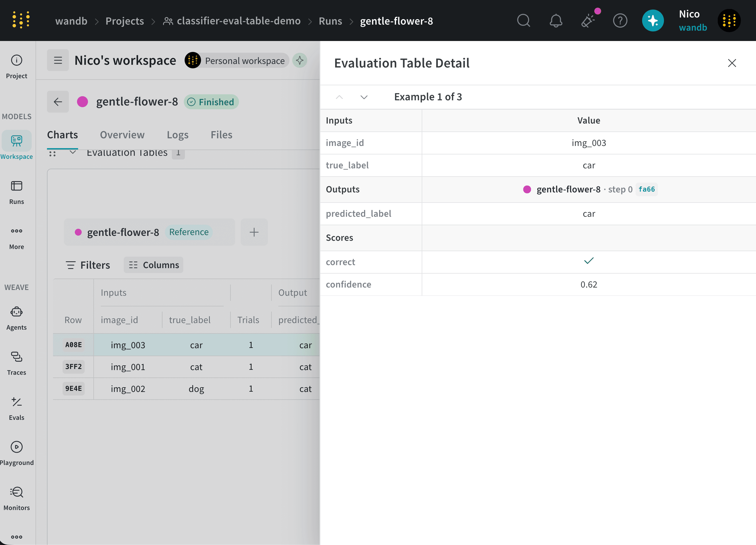756x545 pixels.
Task: Open the Columns button
Action: [x=154, y=265]
